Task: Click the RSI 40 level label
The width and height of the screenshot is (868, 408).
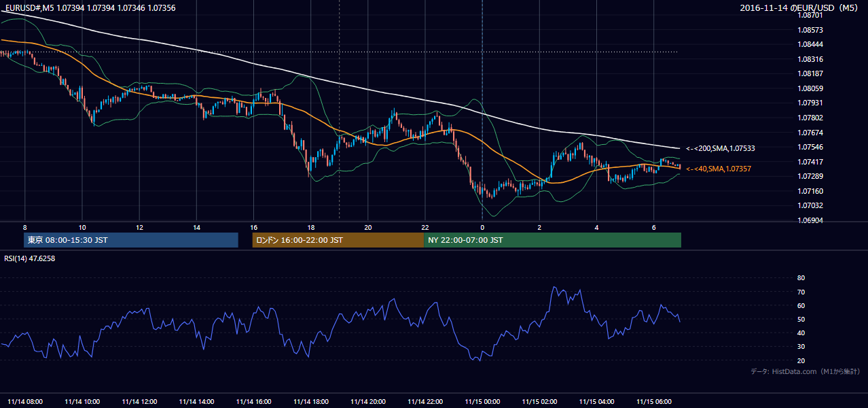Action: tap(801, 333)
